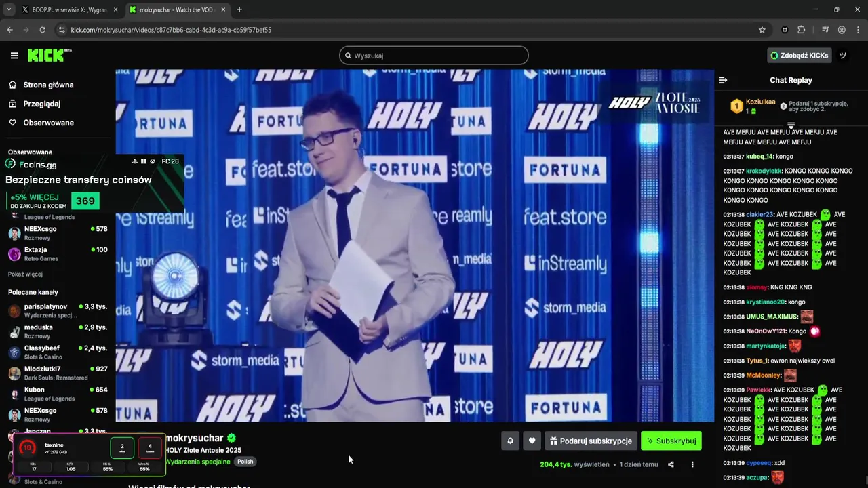Open the Chrome tab search dropdown arrow
This screenshot has width=868, height=488.
tap(9, 9)
